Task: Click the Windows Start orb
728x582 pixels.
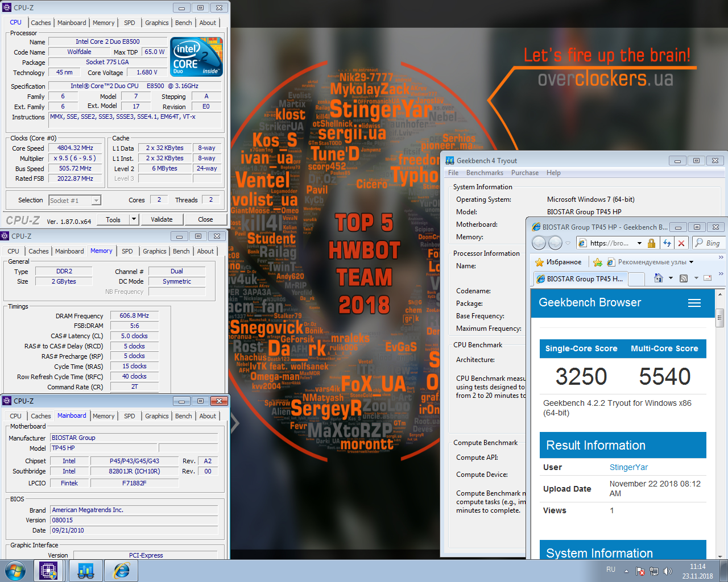Action: tap(15, 571)
